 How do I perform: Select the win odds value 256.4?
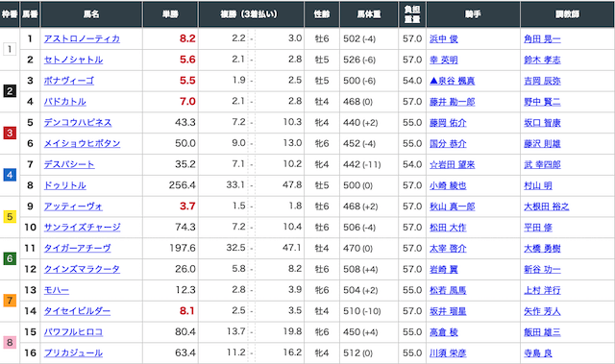182,185
